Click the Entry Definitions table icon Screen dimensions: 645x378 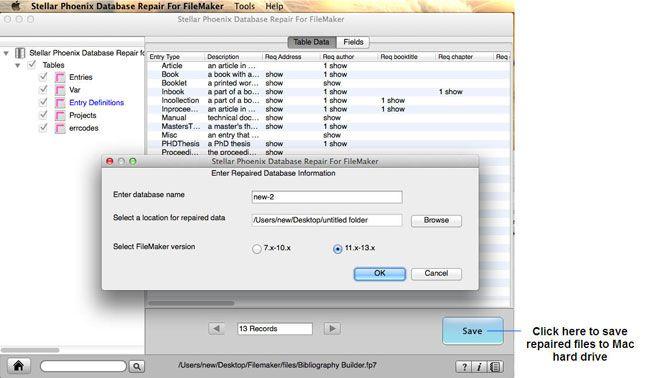click(x=60, y=103)
